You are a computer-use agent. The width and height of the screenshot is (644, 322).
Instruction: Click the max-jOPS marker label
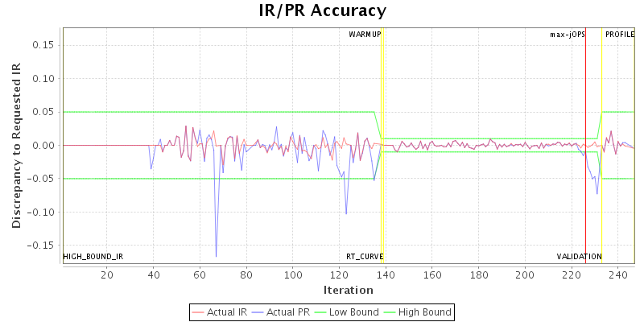tap(567, 35)
